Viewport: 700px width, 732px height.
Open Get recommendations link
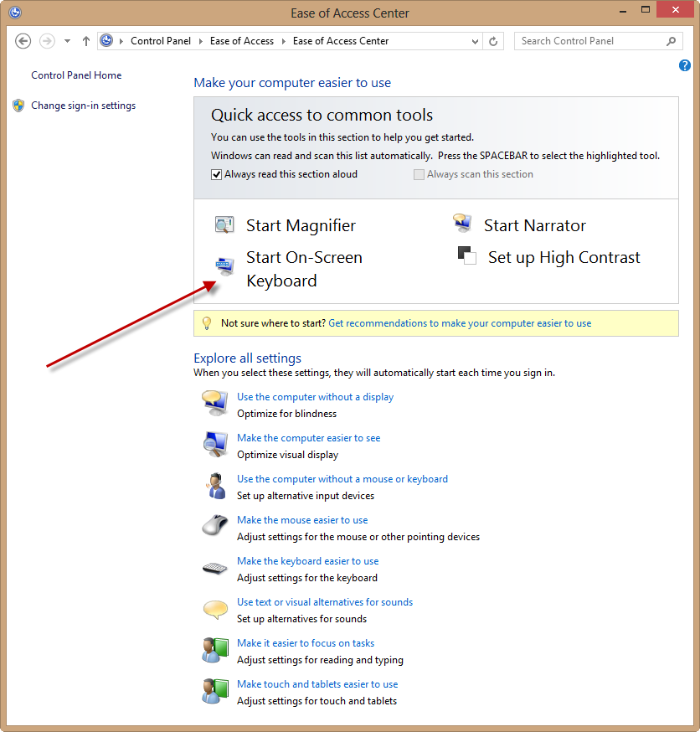(x=460, y=323)
